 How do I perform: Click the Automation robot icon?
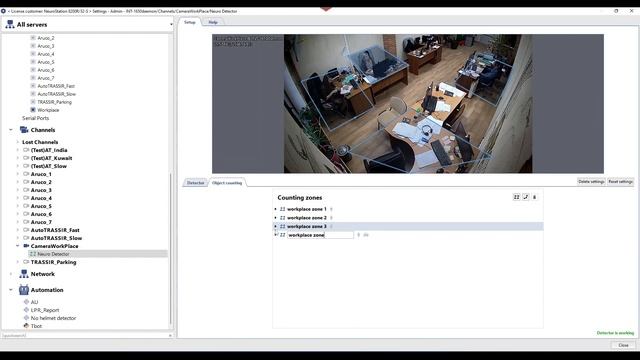(x=24, y=290)
